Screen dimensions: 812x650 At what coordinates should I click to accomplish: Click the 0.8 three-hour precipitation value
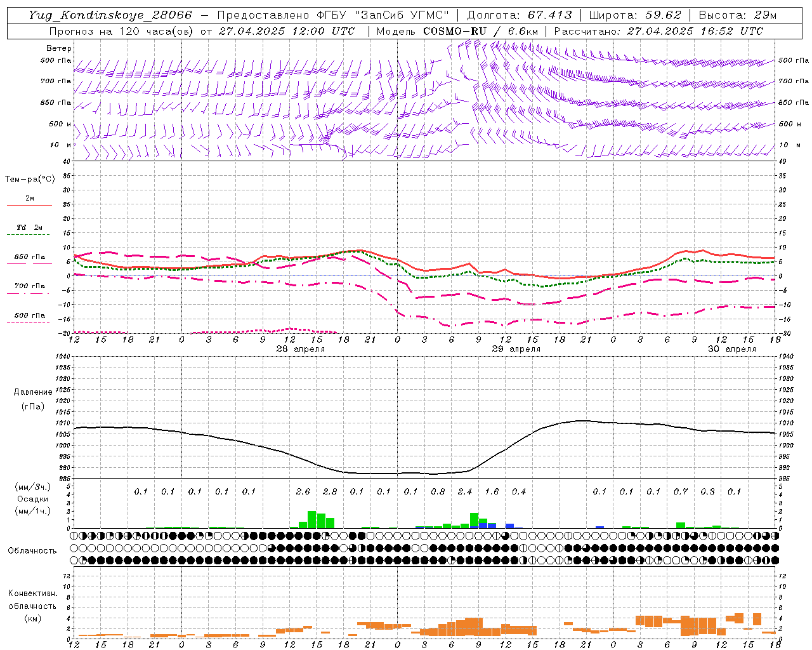click(x=438, y=491)
